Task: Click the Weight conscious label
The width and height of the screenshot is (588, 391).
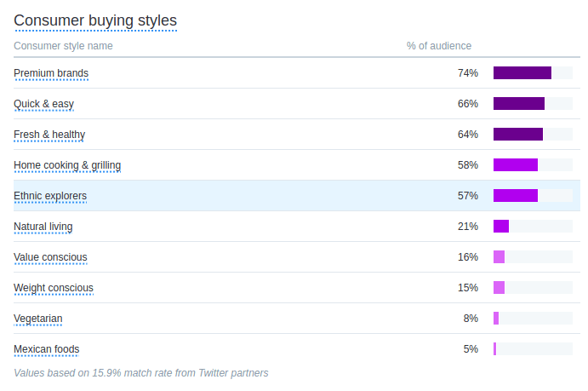Action: coord(54,288)
